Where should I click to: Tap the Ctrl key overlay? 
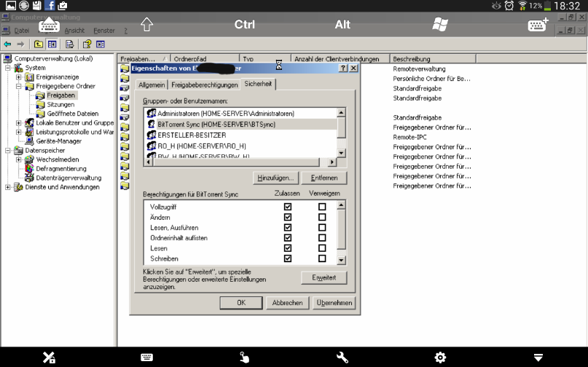245,24
